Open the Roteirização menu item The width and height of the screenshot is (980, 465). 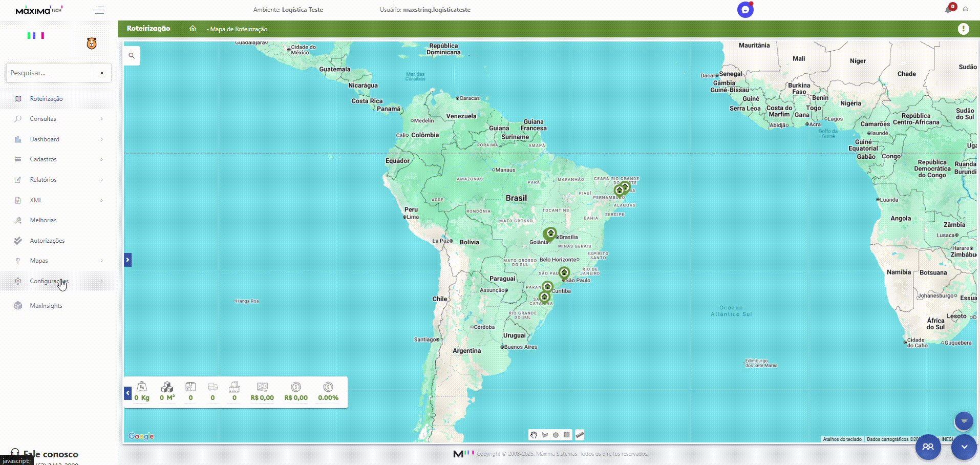46,99
